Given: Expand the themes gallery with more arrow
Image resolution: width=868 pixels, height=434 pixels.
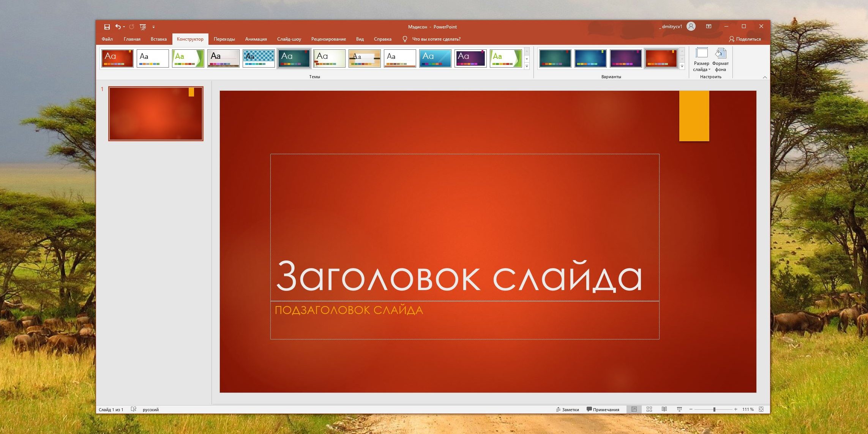Looking at the screenshot, I should [x=527, y=66].
